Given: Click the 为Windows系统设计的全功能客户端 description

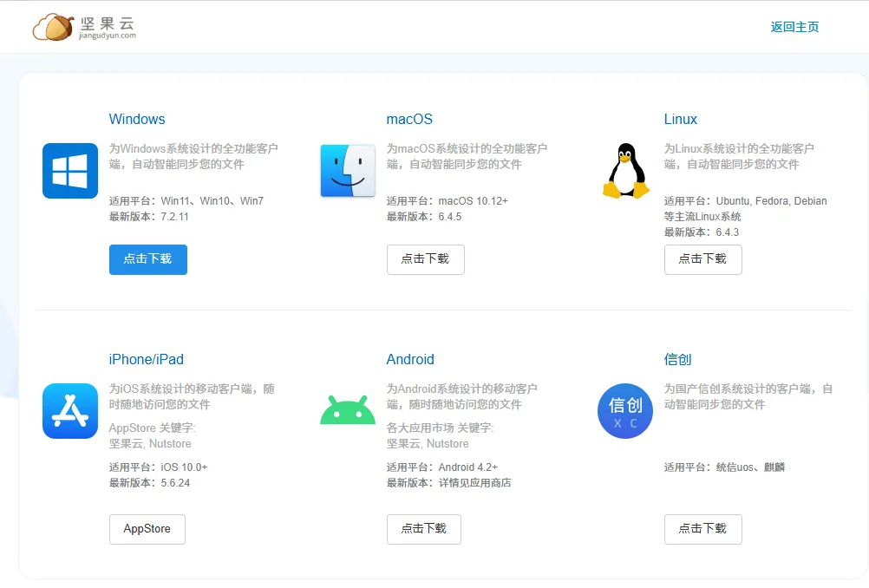Looking at the screenshot, I should point(193,156).
